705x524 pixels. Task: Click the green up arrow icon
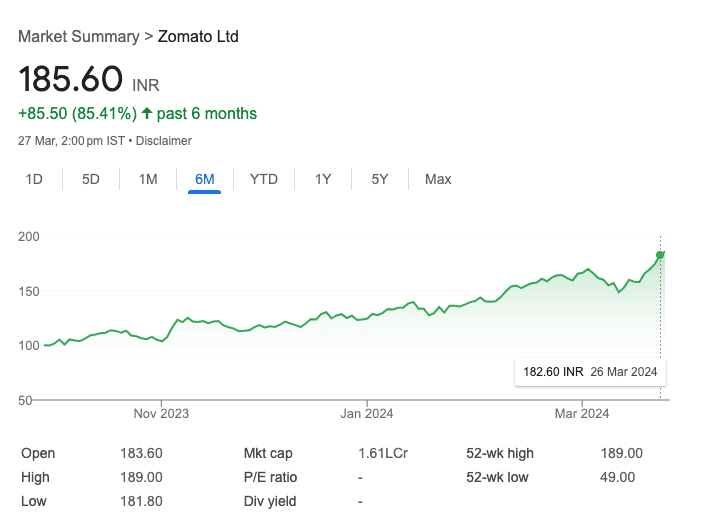(147, 114)
